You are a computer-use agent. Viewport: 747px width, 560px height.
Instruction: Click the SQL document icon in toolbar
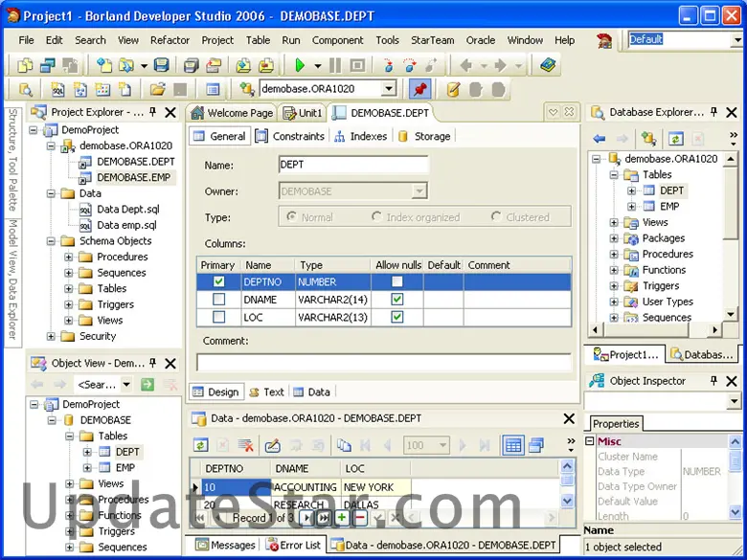pos(57,89)
